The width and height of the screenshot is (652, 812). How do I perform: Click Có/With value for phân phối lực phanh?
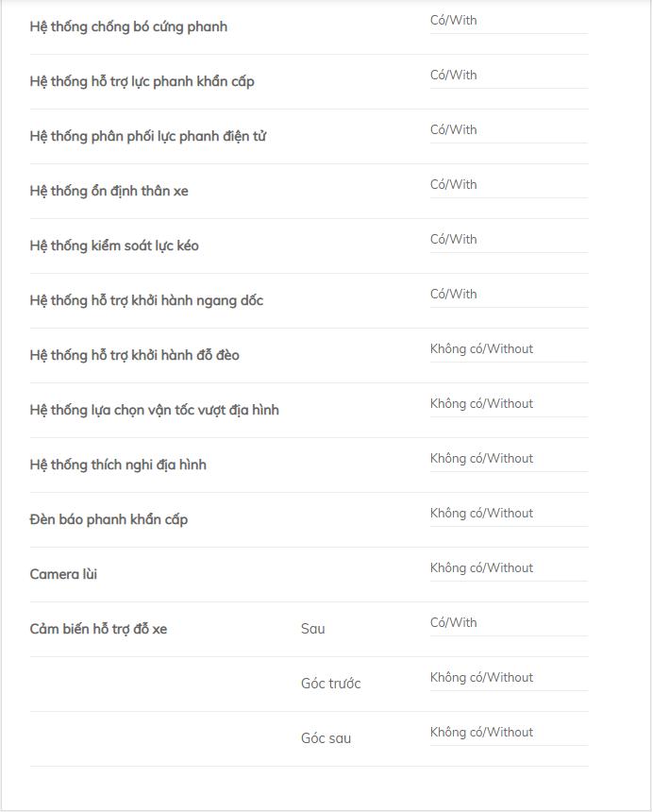[453, 129]
